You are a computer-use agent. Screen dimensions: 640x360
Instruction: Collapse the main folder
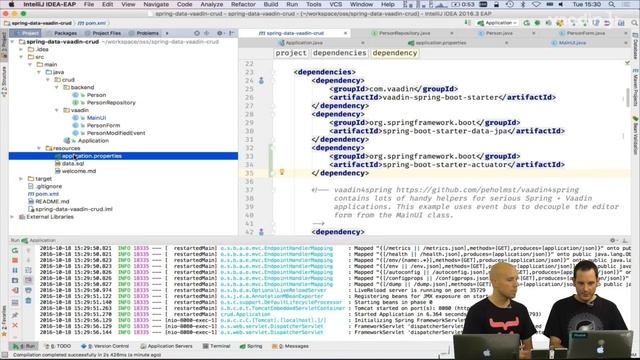[30, 64]
